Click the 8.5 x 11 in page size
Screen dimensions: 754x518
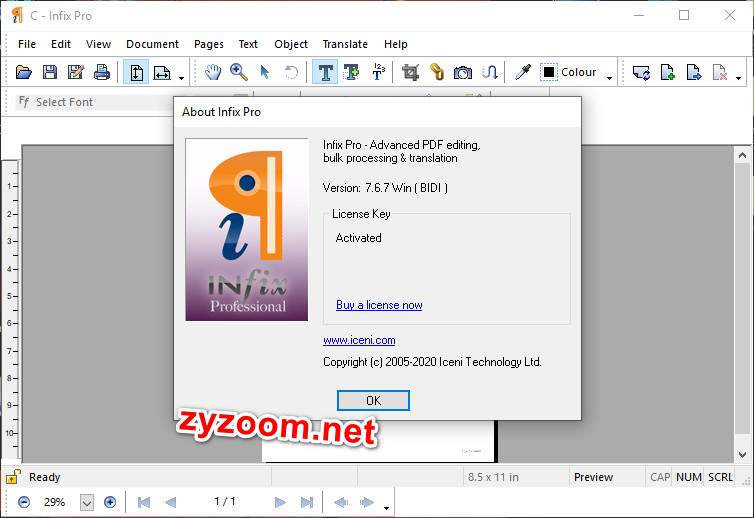click(x=493, y=477)
